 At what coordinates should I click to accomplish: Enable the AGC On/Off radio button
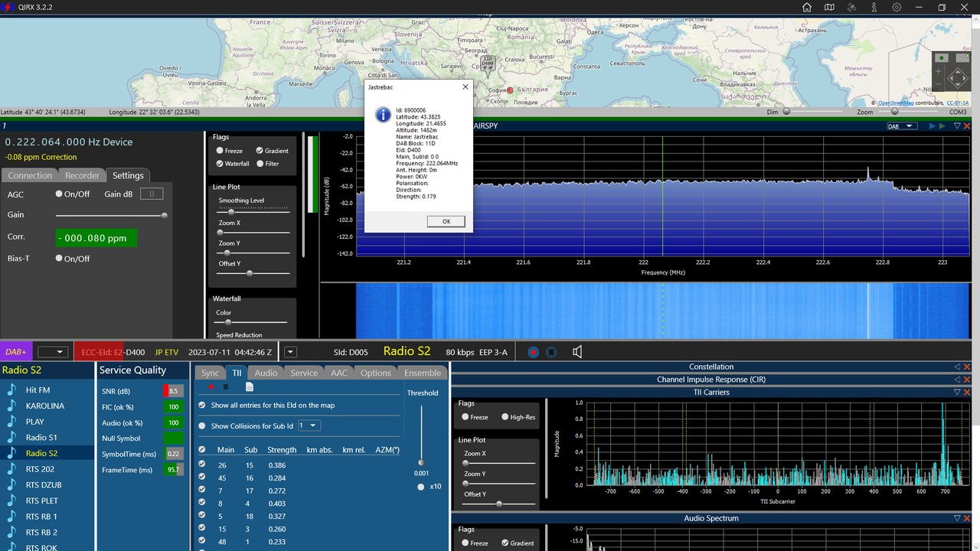[59, 194]
